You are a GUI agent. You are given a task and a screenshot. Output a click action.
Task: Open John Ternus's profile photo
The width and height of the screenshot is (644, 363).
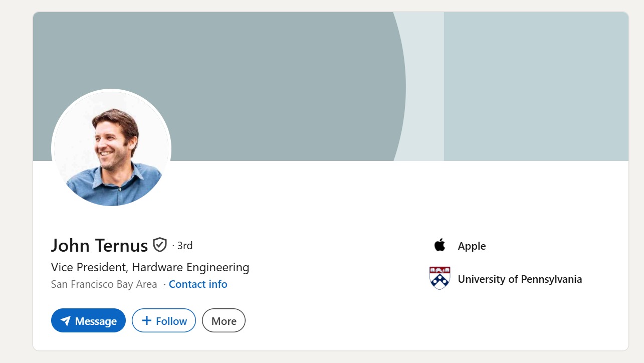(111, 148)
